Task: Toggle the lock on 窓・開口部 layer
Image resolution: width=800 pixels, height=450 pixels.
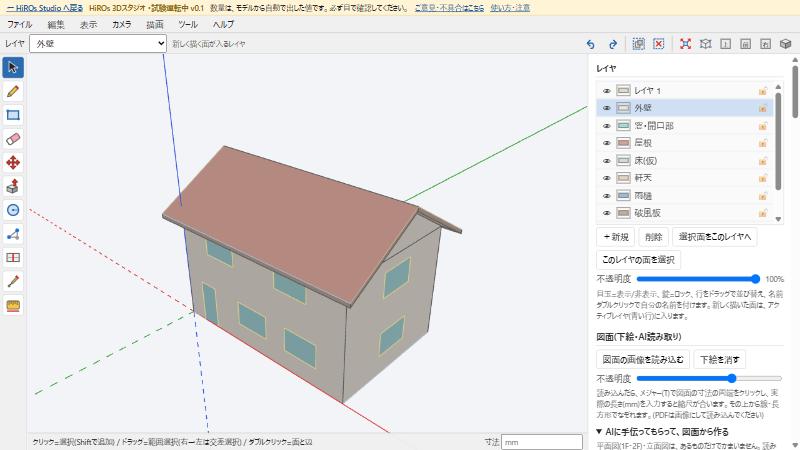Action: (763, 126)
